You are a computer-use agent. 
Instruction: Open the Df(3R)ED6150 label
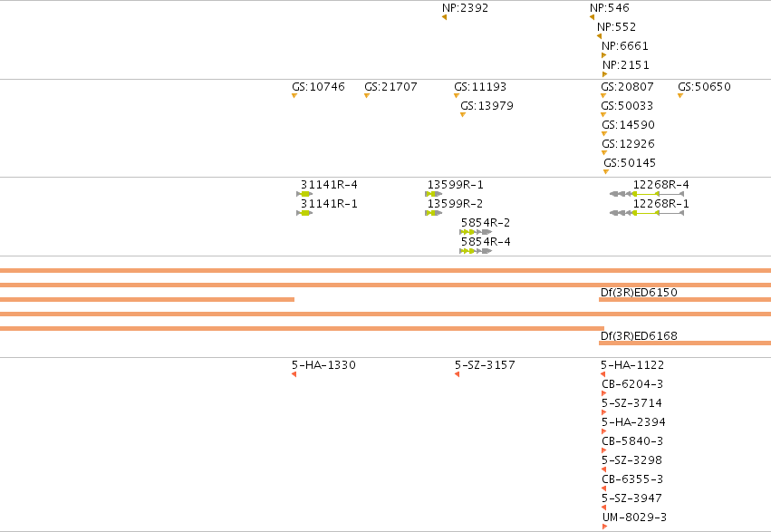[x=639, y=293]
